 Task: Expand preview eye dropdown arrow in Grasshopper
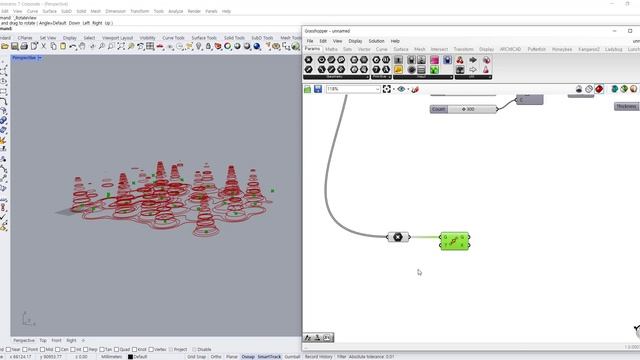point(408,89)
